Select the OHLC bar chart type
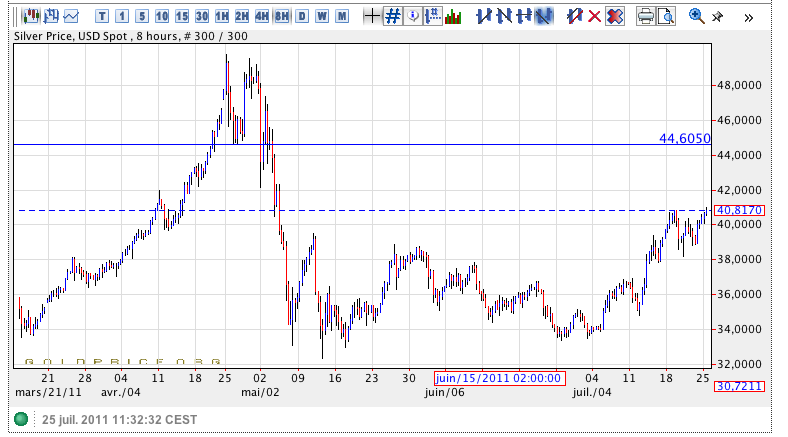This screenshot has height=437, width=788. coord(50,16)
